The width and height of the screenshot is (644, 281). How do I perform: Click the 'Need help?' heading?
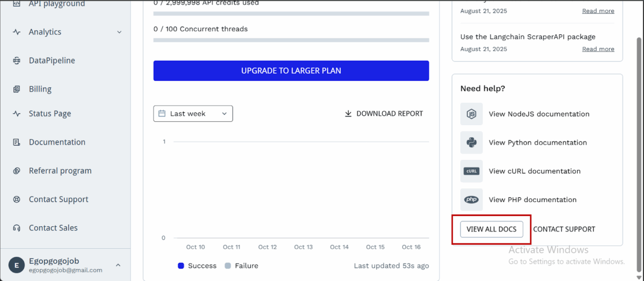[x=482, y=89]
